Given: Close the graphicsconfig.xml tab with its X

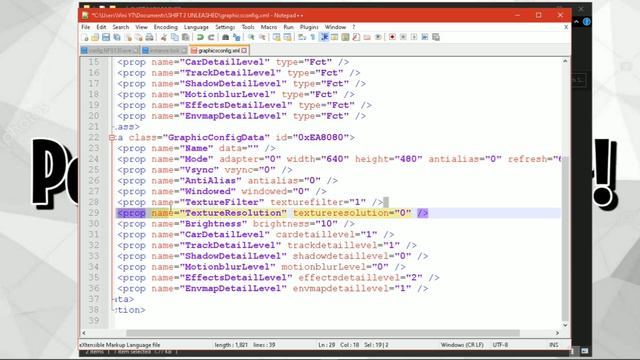Looking at the screenshot, I should coord(244,51).
